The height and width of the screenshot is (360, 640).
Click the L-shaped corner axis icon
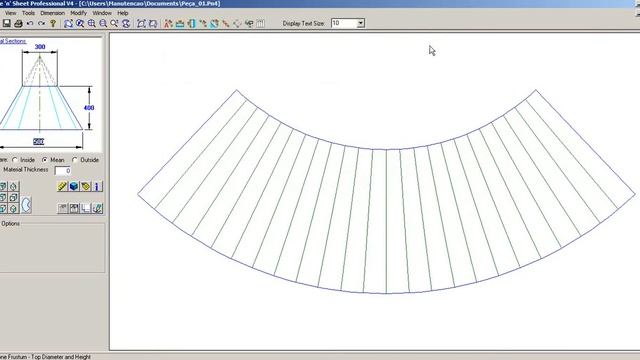point(86,209)
